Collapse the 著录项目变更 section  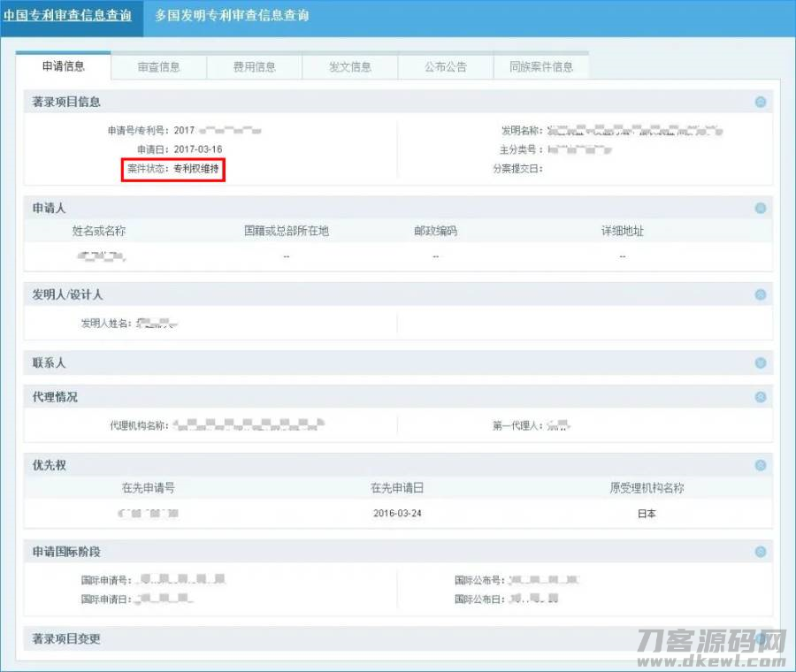(x=761, y=638)
